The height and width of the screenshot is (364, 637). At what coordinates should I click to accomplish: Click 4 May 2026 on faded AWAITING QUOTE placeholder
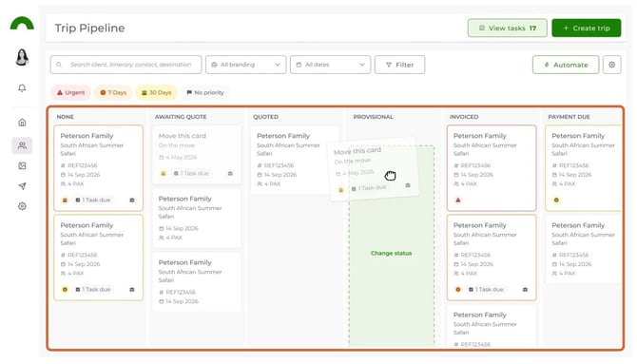178,157
